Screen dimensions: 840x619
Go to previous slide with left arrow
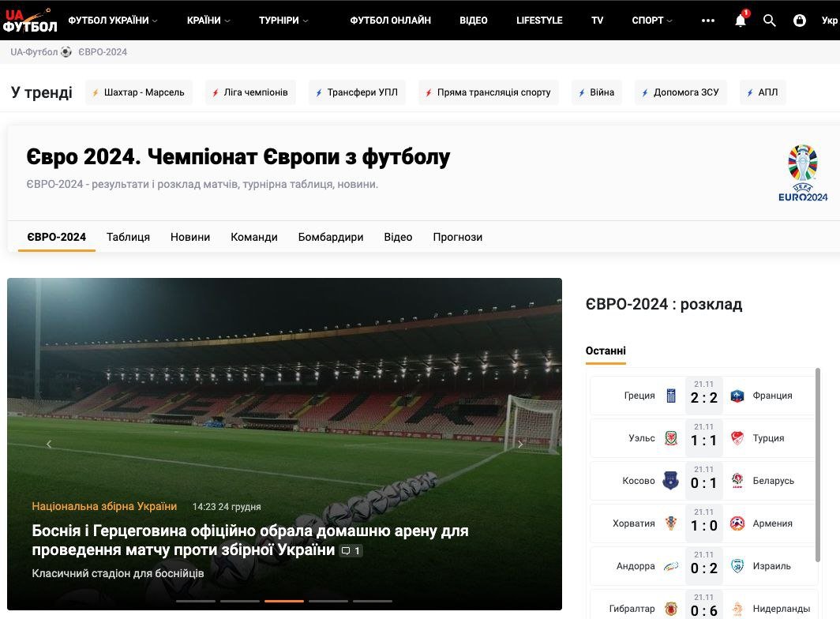(49, 445)
